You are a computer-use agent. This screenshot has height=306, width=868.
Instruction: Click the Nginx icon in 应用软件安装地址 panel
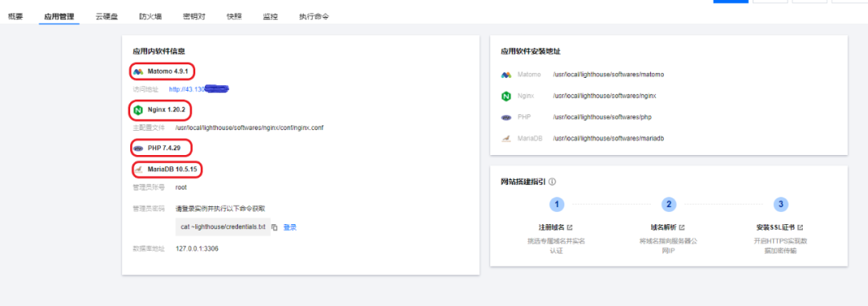pos(506,96)
